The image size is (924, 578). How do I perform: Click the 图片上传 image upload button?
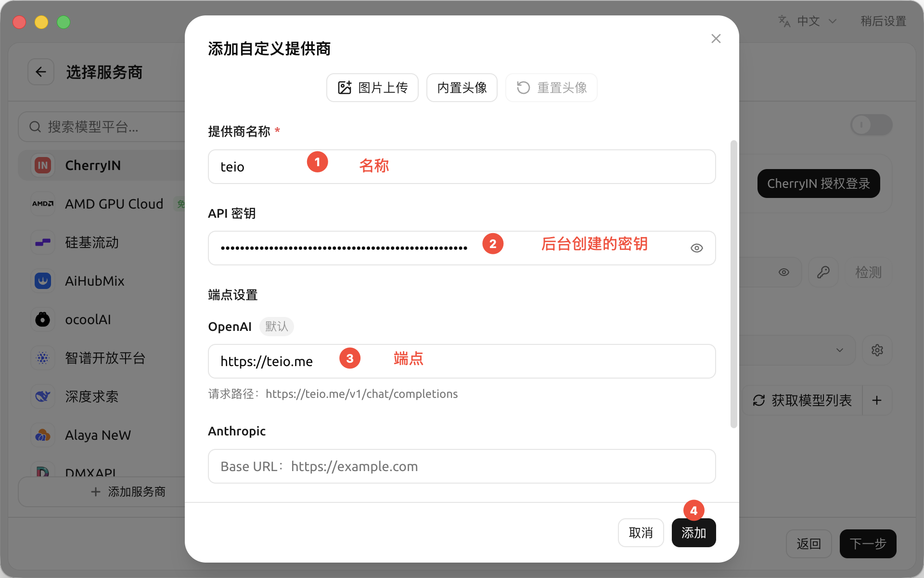pos(372,88)
